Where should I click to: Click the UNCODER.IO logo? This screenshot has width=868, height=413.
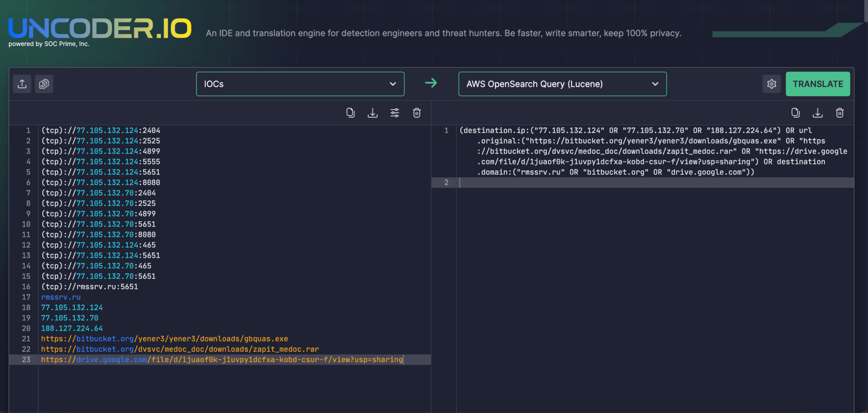100,29
